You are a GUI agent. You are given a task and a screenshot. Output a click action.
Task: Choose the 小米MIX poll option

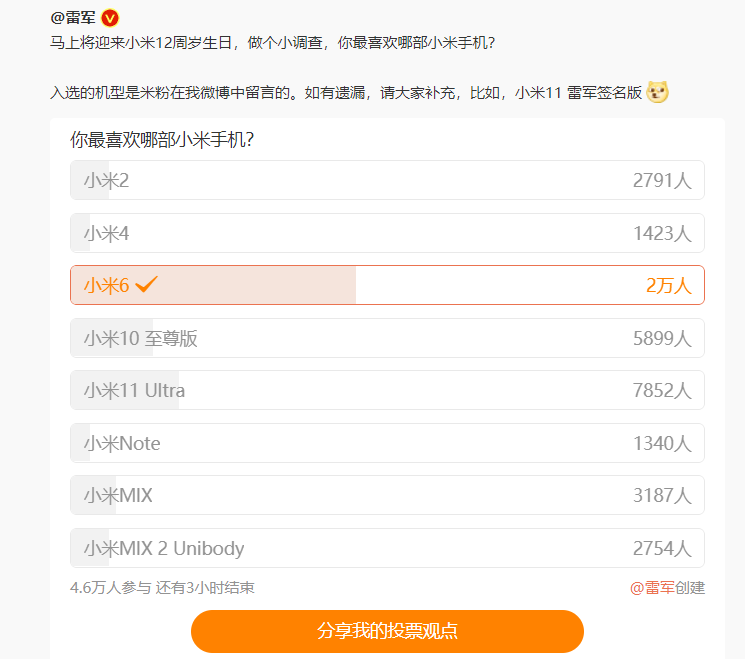pyautogui.click(x=387, y=495)
